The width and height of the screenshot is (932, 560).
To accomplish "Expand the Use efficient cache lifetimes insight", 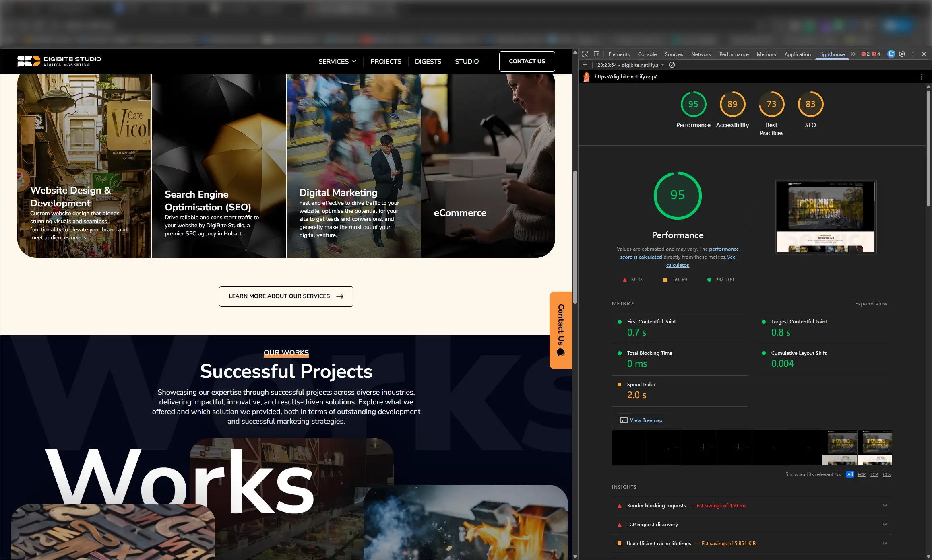I will [752, 544].
